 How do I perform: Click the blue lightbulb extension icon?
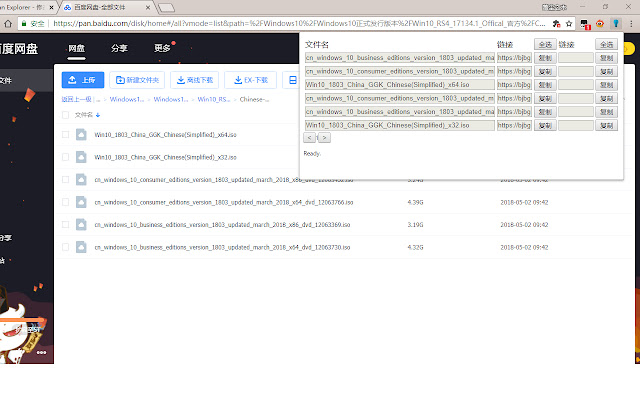tap(616, 24)
